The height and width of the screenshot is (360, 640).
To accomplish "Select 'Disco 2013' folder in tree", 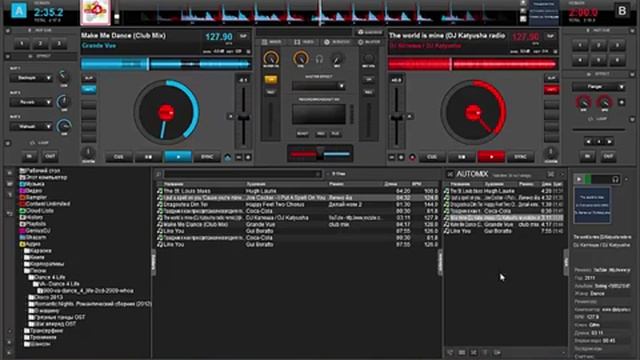I will pos(45,297).
